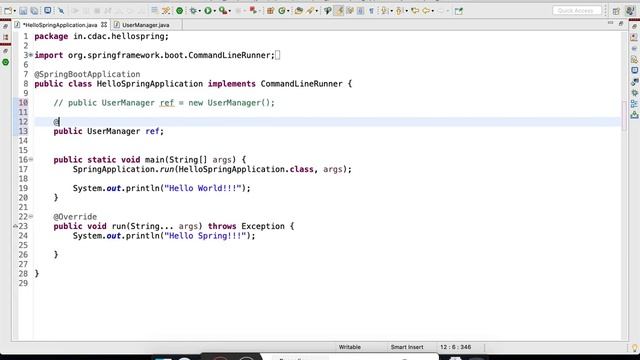This screenshot has width=640, height=360.
Task: Toggle Show Whitespace Characters pilcrow icon
Action: [371, 11]
